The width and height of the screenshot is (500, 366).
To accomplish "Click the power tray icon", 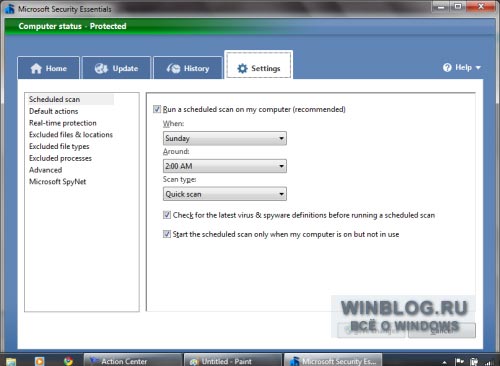I will (x=474, y=362).
